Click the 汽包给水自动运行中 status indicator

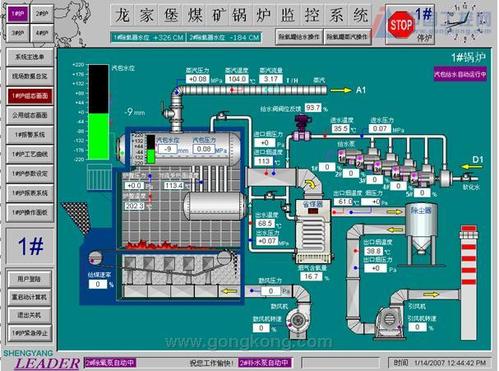pos(460,75)
